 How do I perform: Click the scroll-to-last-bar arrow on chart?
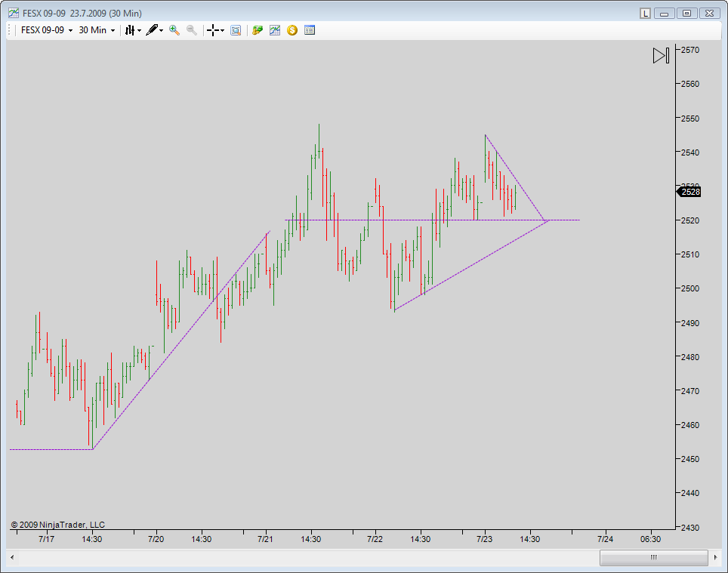[661, 56]
